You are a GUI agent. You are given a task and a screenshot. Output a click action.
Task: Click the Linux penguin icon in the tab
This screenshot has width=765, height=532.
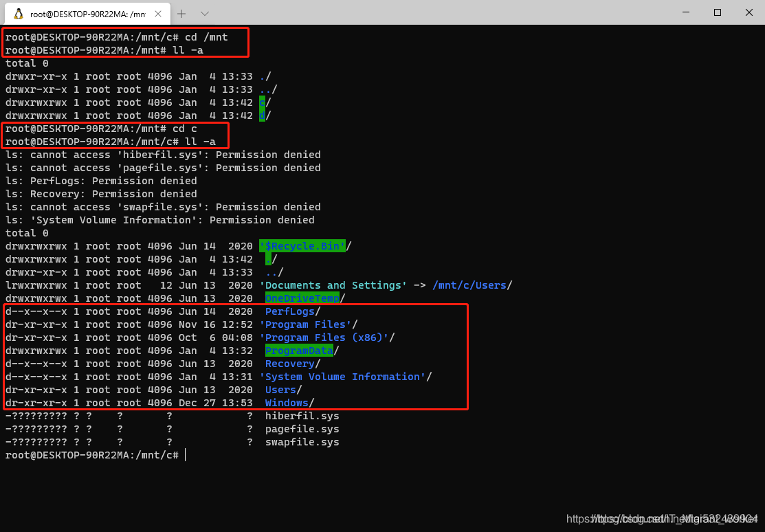pyautogui.click(x=19, y=14)
